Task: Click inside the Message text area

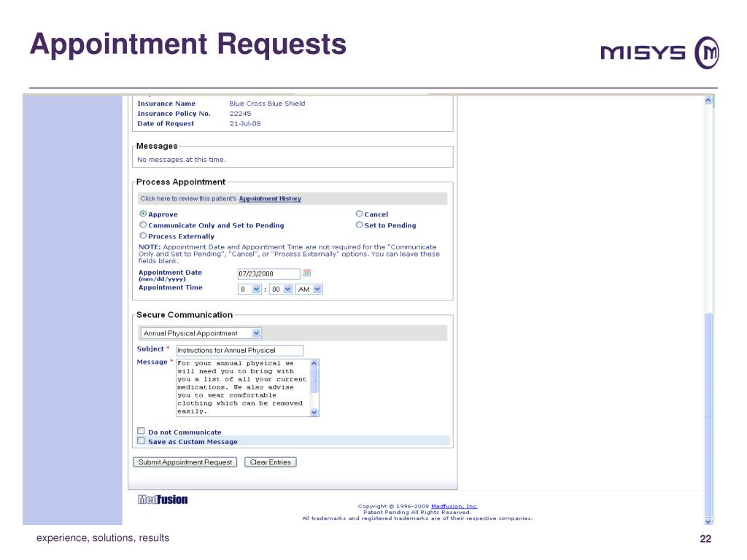Action: (x=243, y=388)
